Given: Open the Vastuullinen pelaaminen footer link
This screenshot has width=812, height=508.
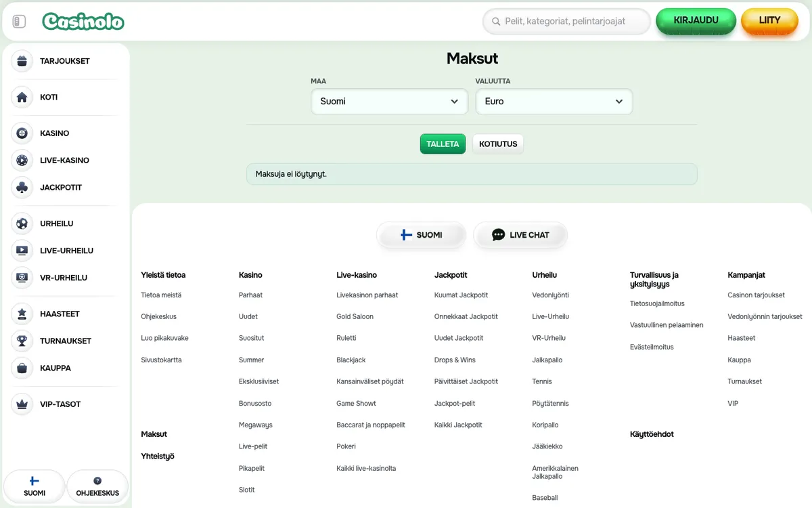Looking at the screenshot, I should coord(667,325).
